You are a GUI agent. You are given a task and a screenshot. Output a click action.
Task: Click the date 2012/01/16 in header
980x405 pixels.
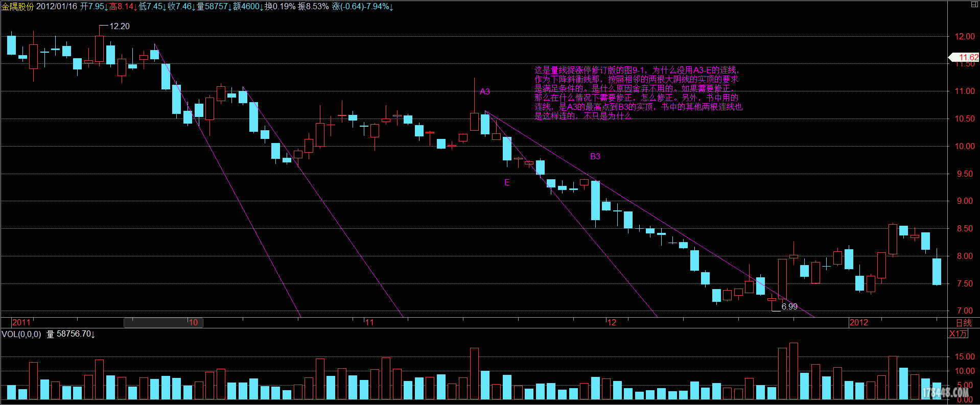click(x=57, y=7)
